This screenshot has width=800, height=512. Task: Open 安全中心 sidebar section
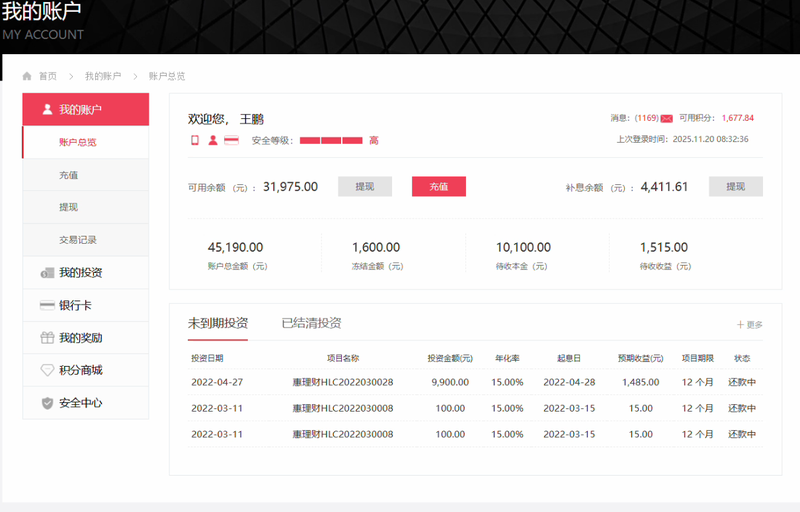[x=86, y=403]
